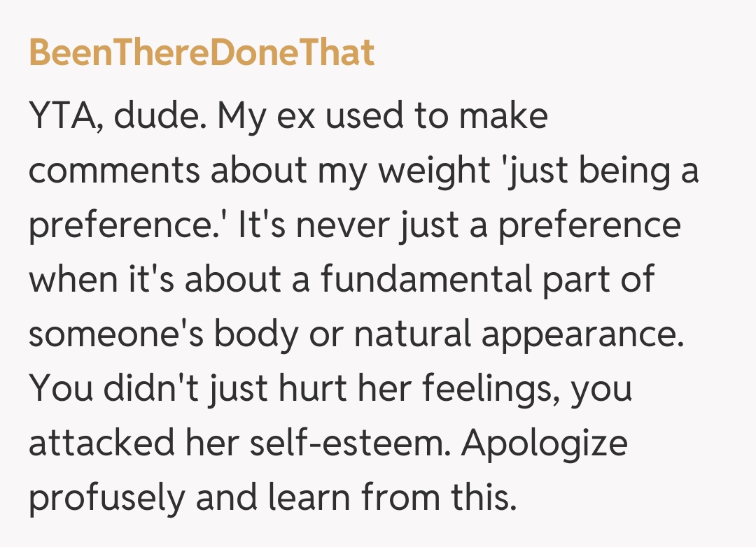Open the BeenThereDoneThat user profile

(x=202, y=53)
